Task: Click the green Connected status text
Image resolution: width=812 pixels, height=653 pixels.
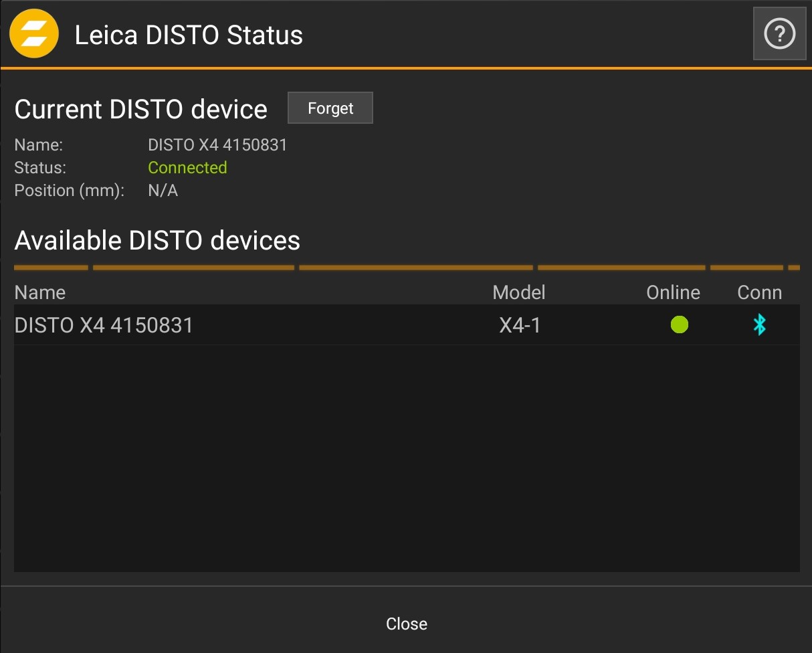Action: pyautogui.click(x=187, y=167)
